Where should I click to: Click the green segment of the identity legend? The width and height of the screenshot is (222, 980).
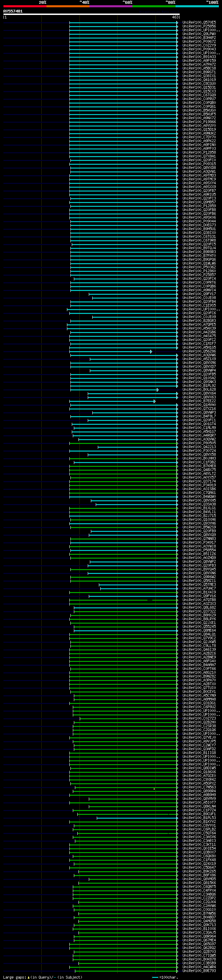tap(154, 6)
